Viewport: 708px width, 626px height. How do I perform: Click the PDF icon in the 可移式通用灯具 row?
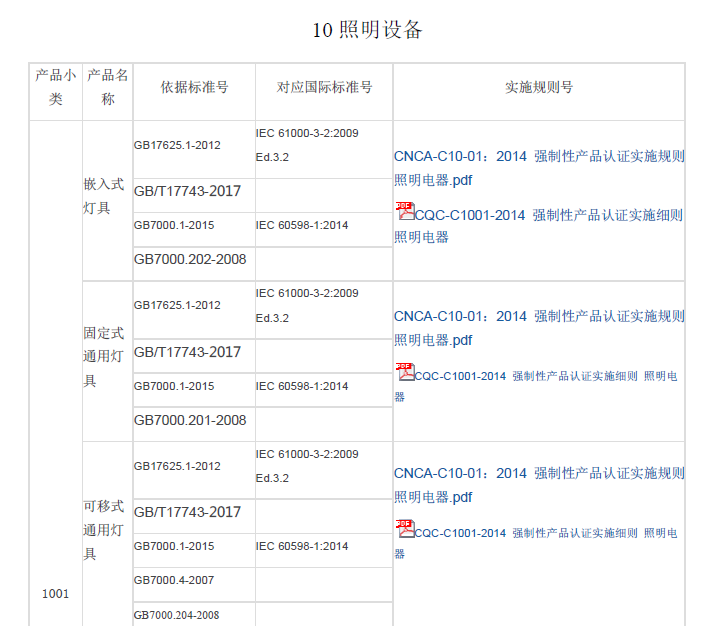click(x=405, y=529)
